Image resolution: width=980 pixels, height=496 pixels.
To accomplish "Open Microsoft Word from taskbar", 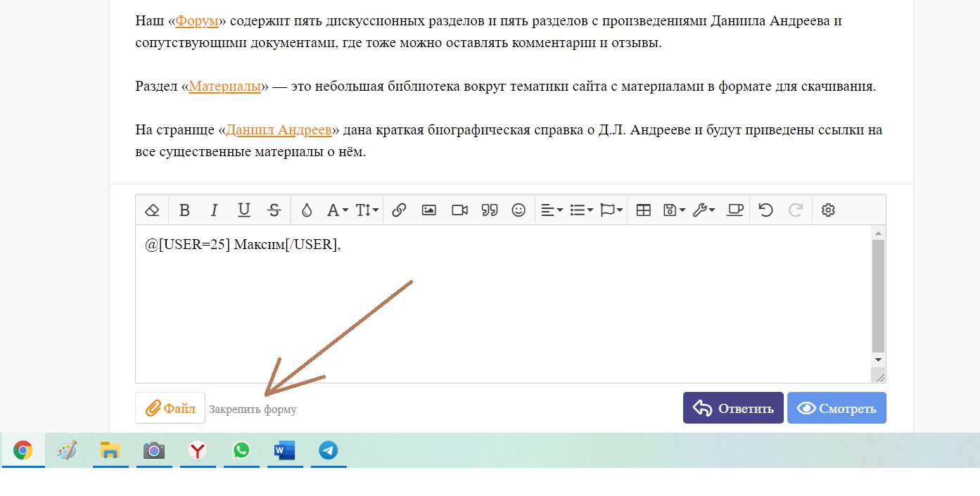I will [x=285, y=450].
